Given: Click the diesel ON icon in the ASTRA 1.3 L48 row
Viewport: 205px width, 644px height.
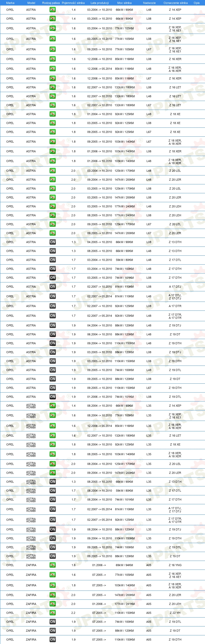Looking at the screenshot, I should click(52, 251).
